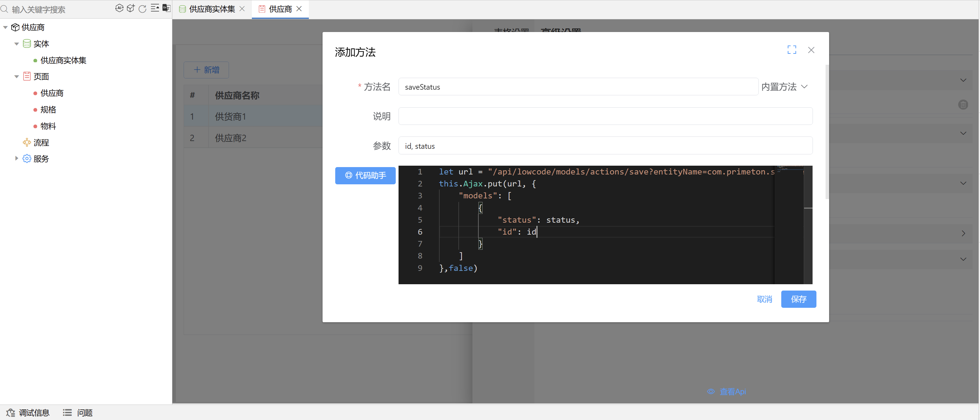Viewport: 980px width, 420px height.
Task: Click the collapse-all tree icon
Action: 154,8
